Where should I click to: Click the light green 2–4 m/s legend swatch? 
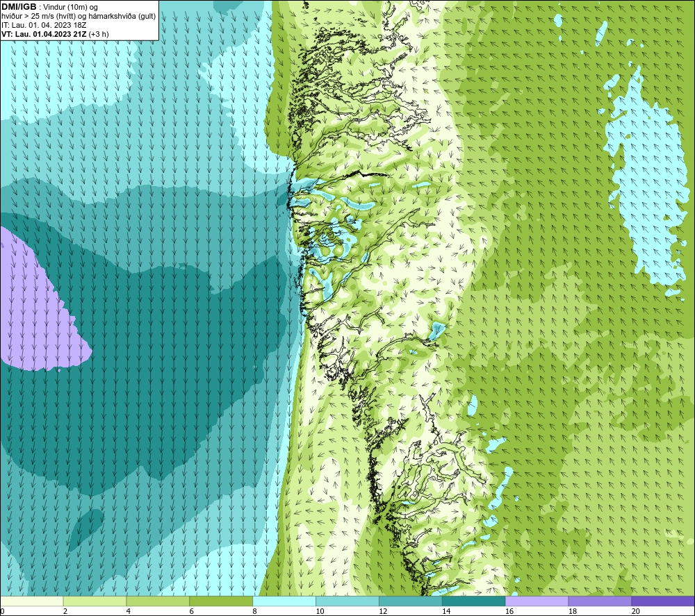(x=95, y=601)
